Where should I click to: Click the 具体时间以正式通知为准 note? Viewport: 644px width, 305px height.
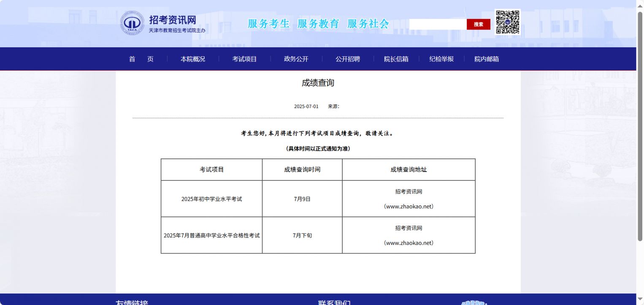(x=318, y=149)
